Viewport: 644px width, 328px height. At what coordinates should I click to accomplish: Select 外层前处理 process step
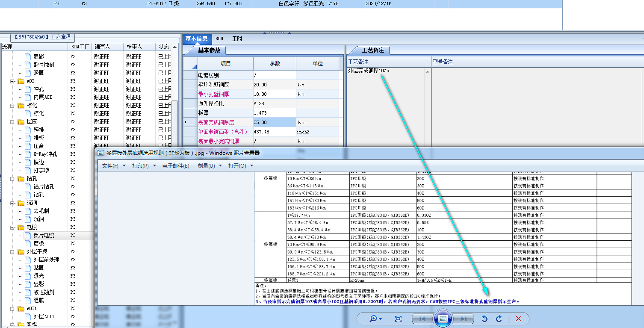tap(47, 260)
